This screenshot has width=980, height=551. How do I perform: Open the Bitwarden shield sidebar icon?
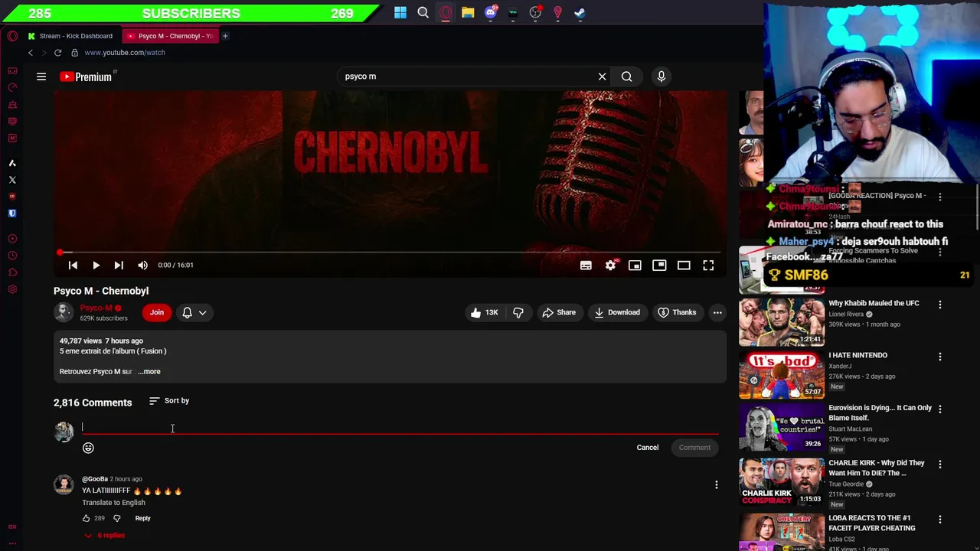[x=12, y=214]
